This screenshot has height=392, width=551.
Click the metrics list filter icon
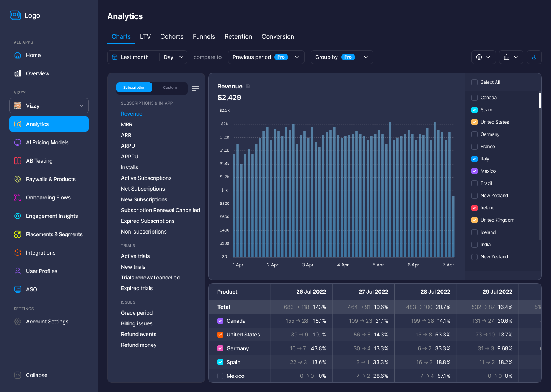tap(196, 88)
